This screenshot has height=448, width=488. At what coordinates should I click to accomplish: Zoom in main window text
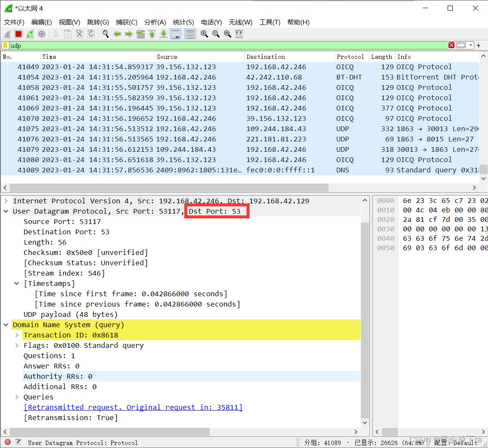click(204, 34)
